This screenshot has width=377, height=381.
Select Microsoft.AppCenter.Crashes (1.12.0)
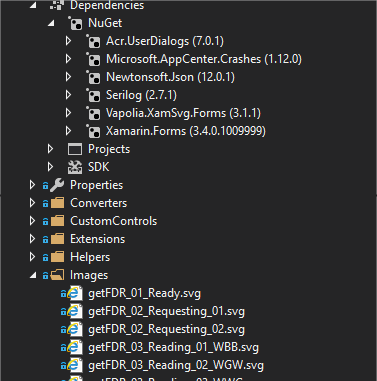tap(204, 59)
